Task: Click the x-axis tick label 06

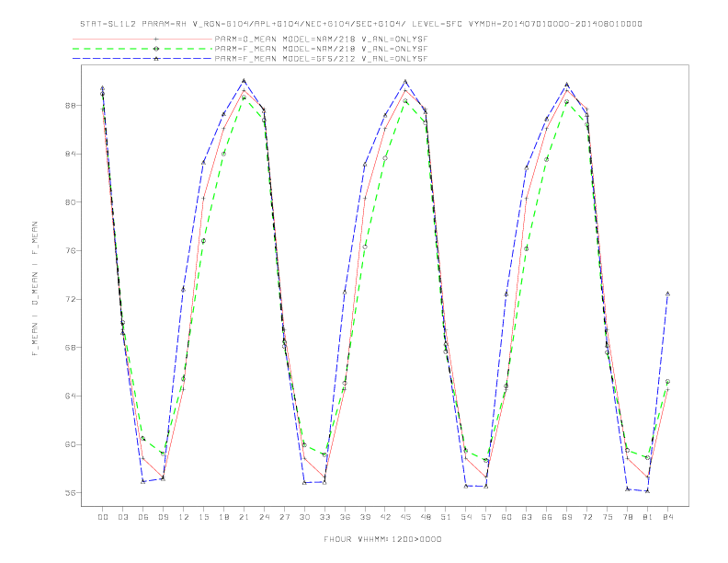Action: pyautogui.click(x=143, y=517)
